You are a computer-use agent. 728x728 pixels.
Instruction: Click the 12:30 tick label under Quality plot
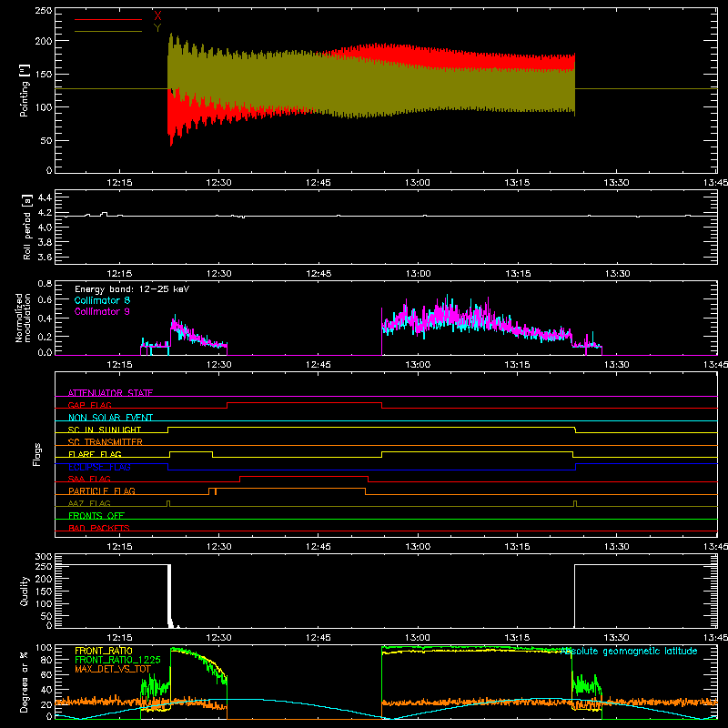click(x=218, y=638)
